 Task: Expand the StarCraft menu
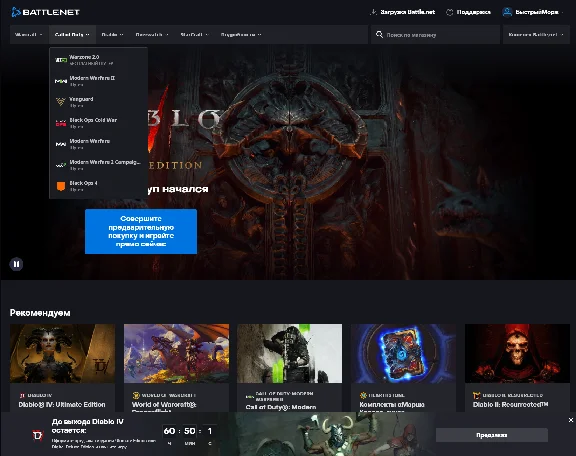(194, 35)
